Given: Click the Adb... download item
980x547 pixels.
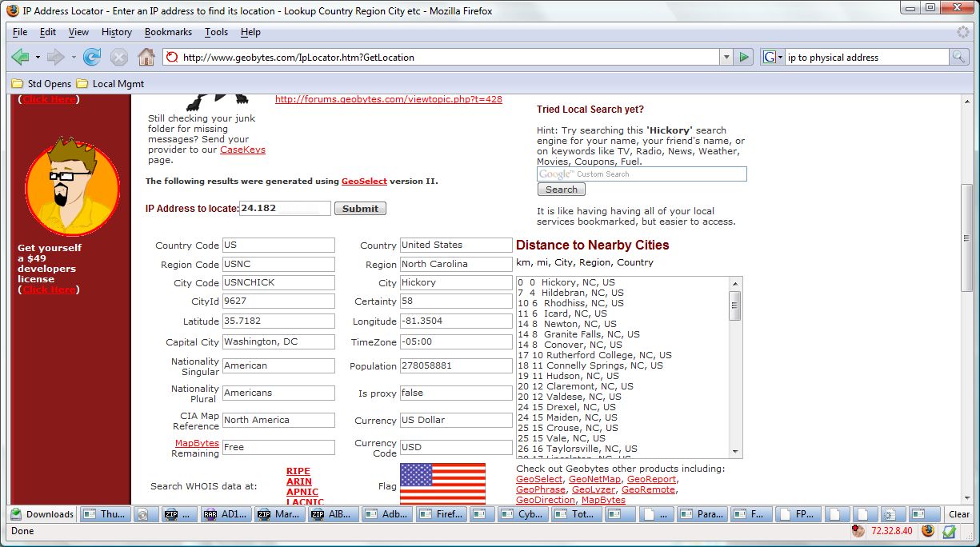Looking at the screenshot, I should coord(386,514).
